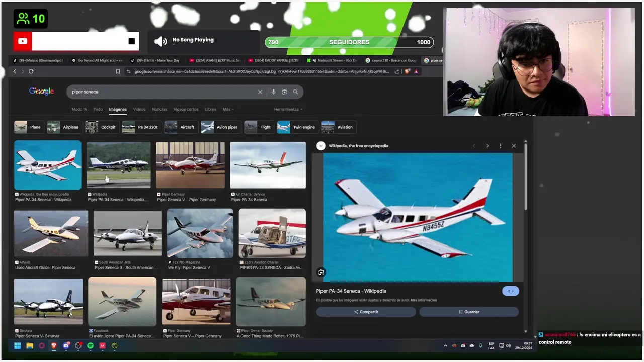Open Discord from the taskbar
Viewport: 644px width, 362px height.
(x=66, y=346)
